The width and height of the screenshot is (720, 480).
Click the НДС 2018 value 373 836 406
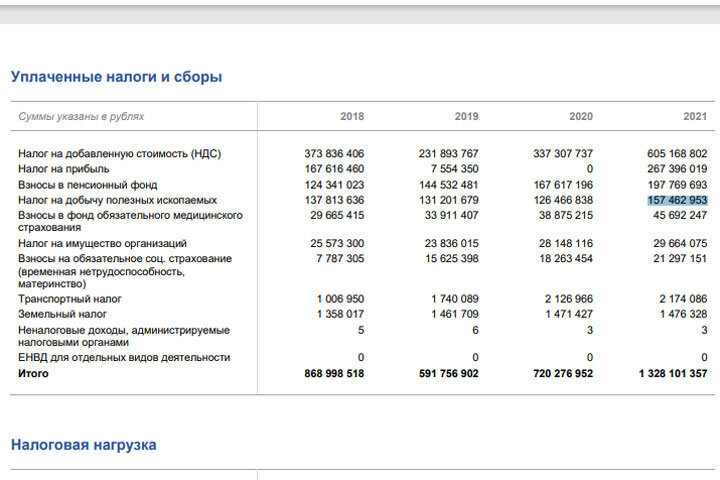point(334,153)
